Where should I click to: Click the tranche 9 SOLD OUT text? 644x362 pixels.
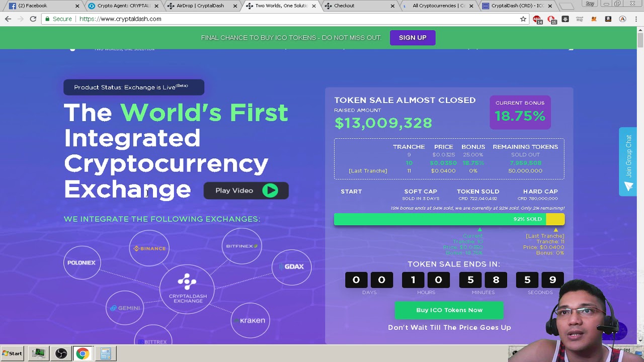pyautogui.click(x=525, y=155)
